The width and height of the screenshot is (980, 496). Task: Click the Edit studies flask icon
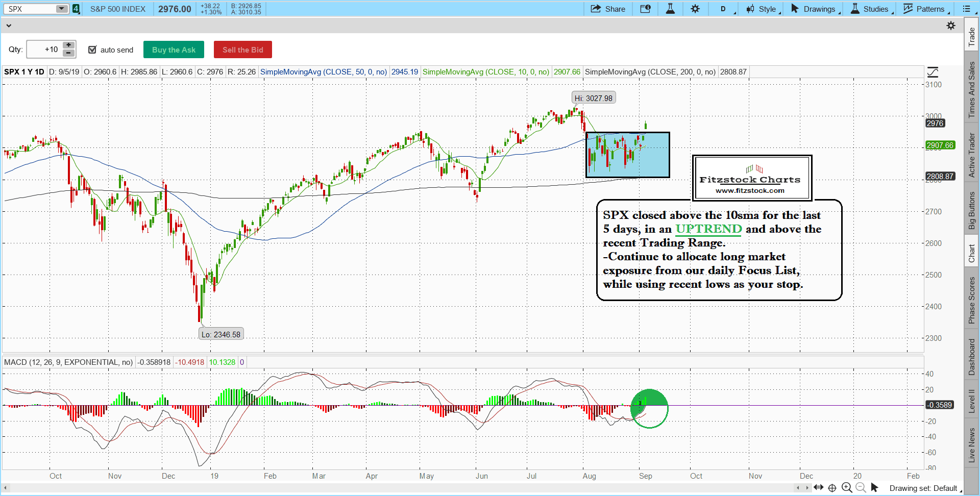(670, 9)
